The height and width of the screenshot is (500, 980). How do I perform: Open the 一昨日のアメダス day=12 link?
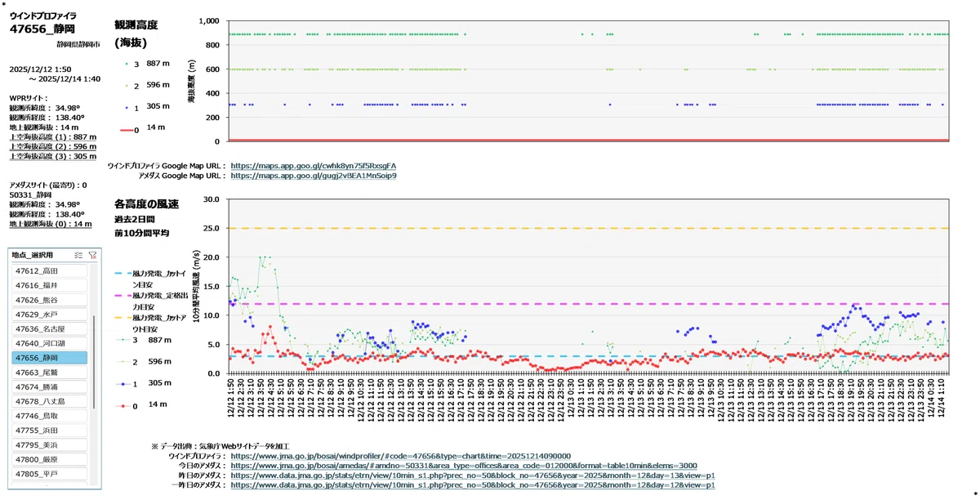pos(473,485)
